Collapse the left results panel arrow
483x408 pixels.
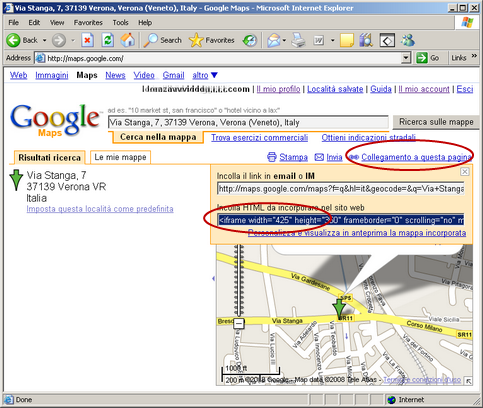click(213, 278)
